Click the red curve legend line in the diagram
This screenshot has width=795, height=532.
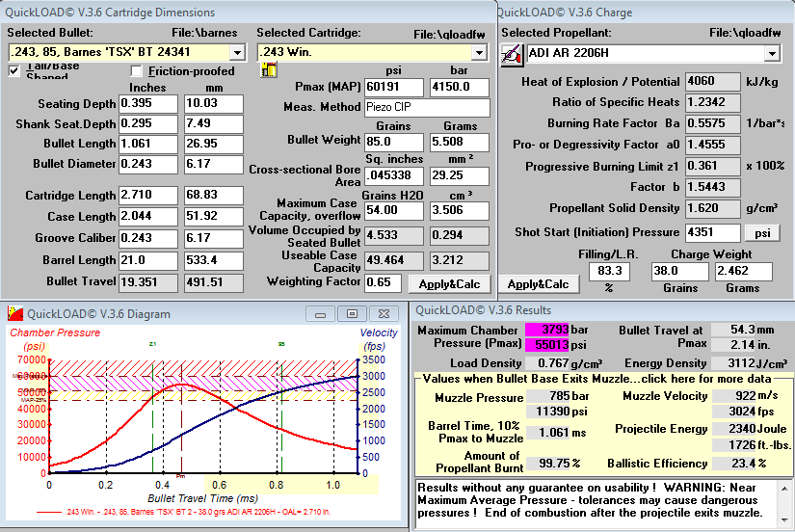pos(49,512)
